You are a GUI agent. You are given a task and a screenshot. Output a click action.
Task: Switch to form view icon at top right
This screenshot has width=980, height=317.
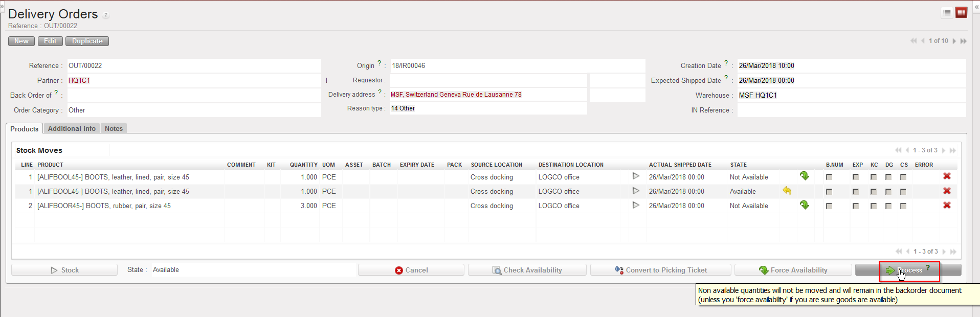click(x=961, y=13)
